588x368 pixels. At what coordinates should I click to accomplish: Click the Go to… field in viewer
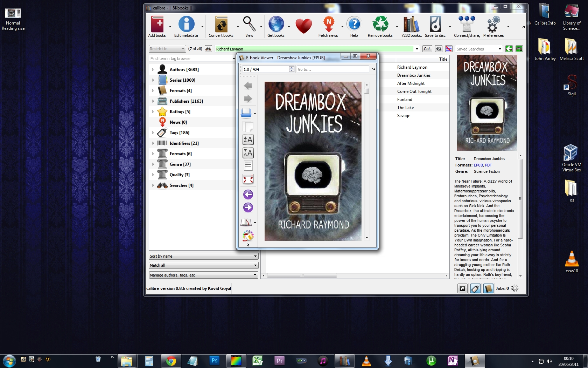[x=332, y=69]
